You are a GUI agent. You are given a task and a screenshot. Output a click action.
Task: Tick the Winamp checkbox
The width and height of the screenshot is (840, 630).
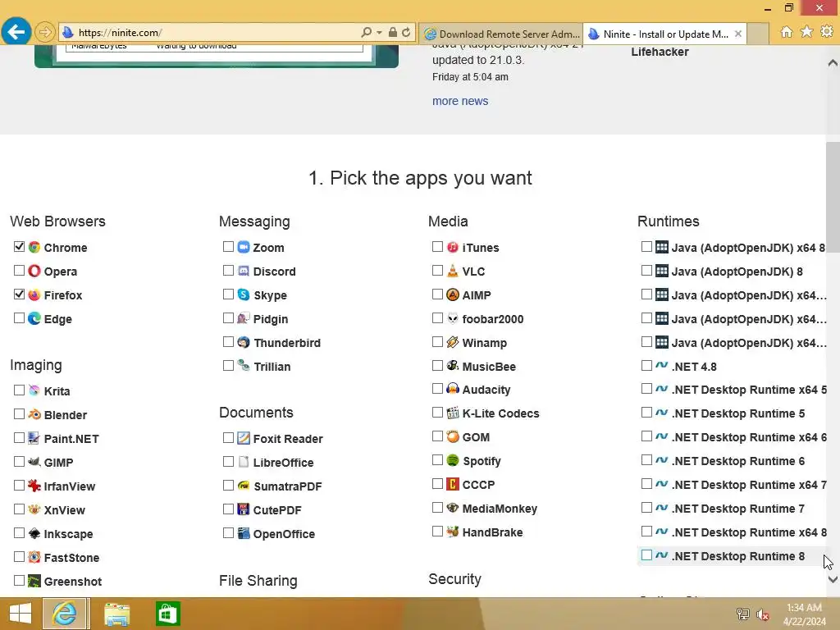438,342
